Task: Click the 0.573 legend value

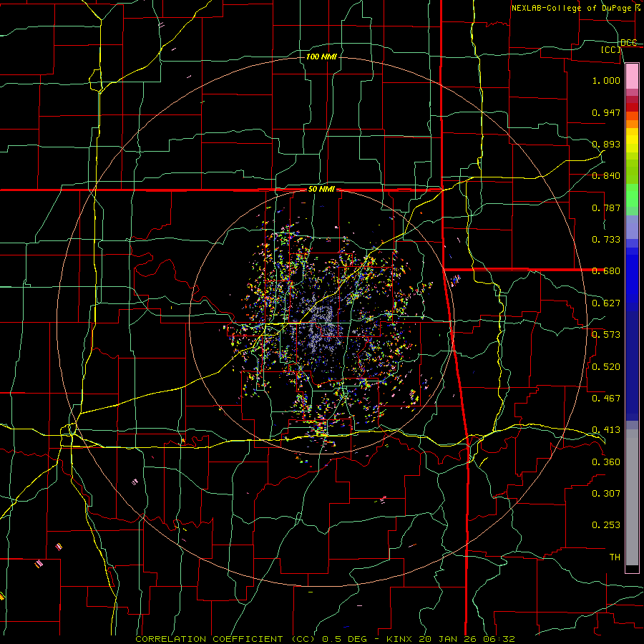Action: pos(606,335)
